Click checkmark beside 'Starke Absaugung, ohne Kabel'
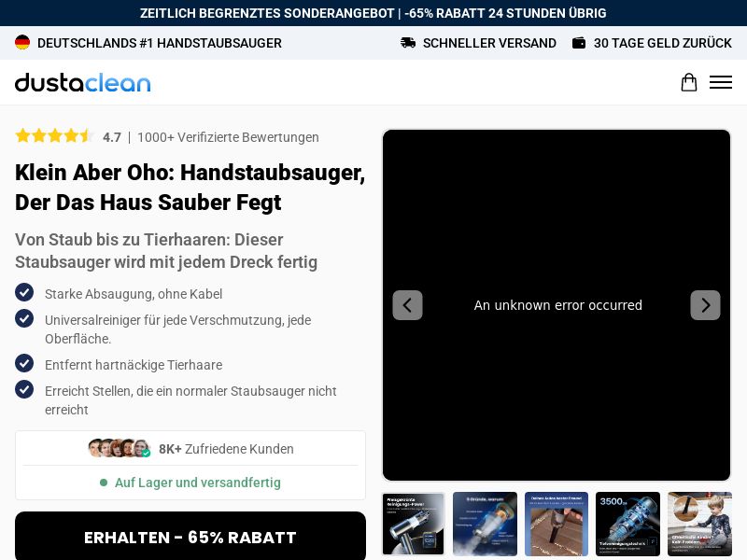747x560 pixels. coord(24,293)
